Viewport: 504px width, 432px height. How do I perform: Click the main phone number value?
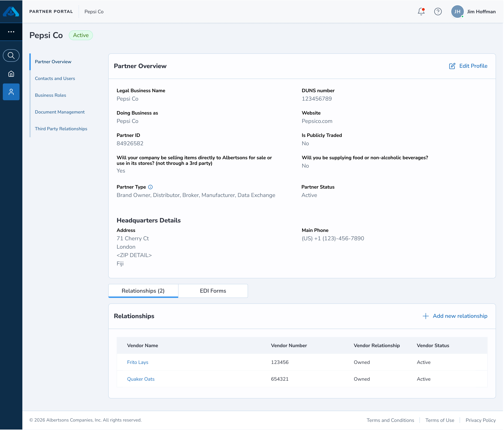coord(333,239)
